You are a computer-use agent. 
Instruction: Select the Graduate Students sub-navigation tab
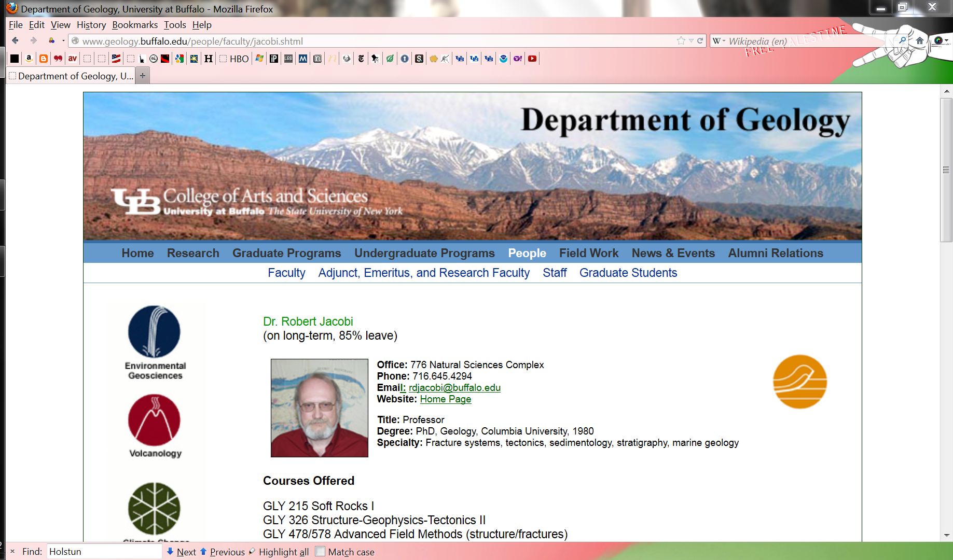628,273
